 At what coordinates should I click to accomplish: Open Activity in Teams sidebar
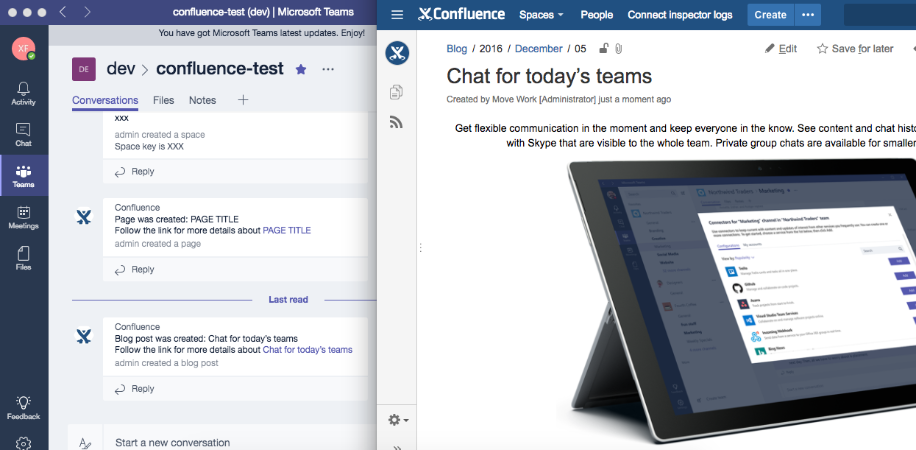click(23, 94)
